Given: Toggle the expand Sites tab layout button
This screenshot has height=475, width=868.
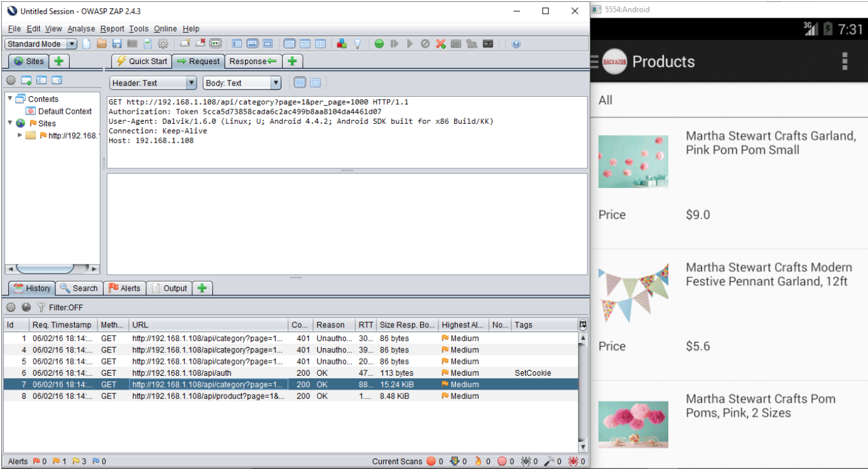Looking at the screenshot, I should [237, 44].
